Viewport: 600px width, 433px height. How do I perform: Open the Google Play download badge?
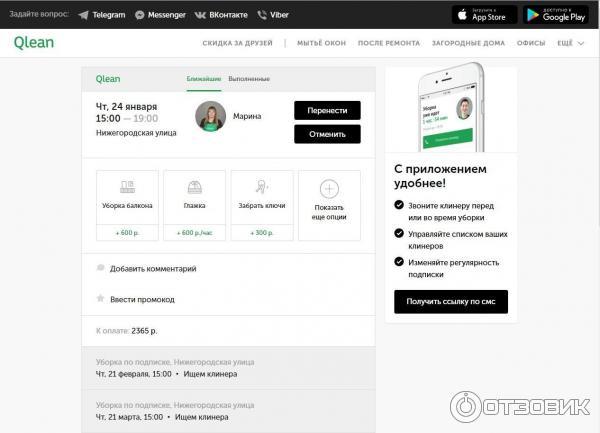coord(556,15)
